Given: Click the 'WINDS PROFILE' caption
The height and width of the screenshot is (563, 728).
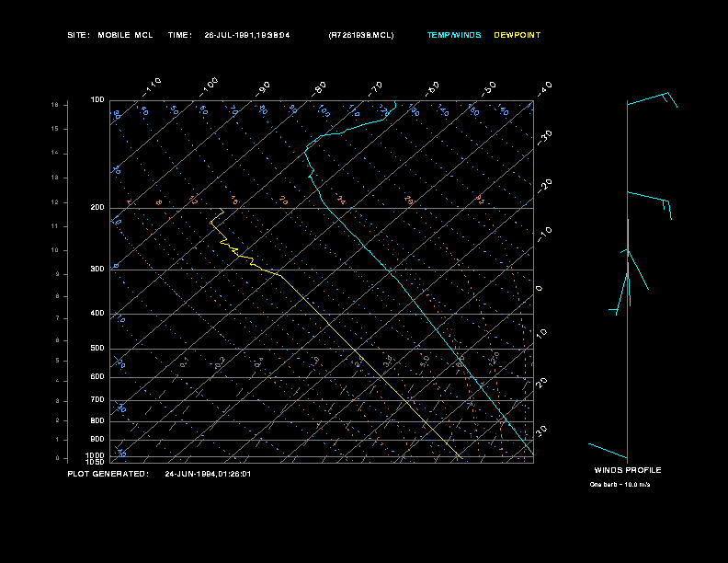Looking at the screenshot, I should pyautogui.click(x=628, y=470).
